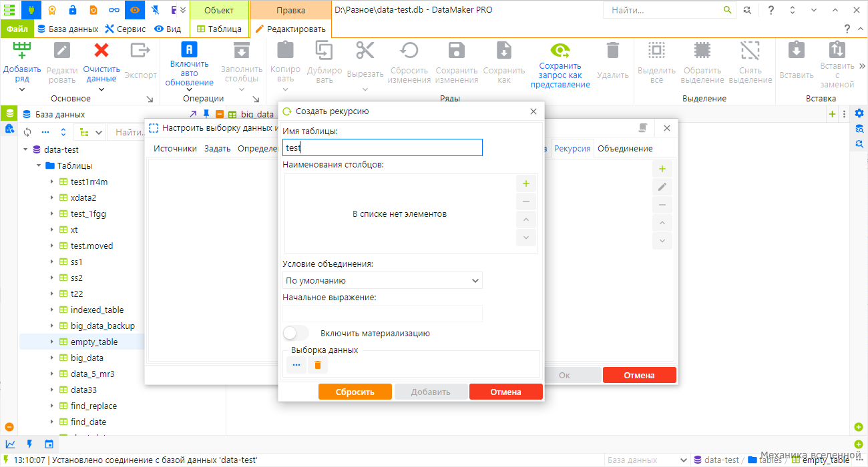868x467 pixels.
Task: Click the blue gear icon on right sidebar
Action: (859, 113)
